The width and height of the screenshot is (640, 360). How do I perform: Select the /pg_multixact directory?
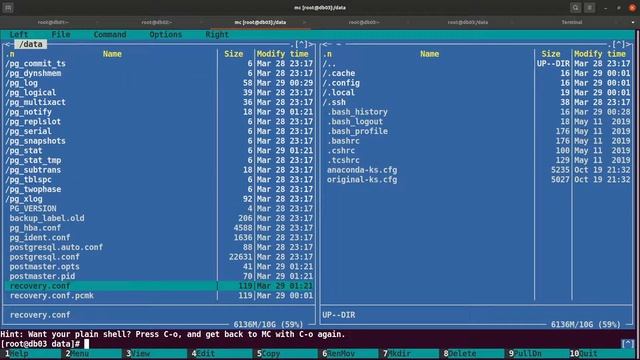tap(159, 102)
